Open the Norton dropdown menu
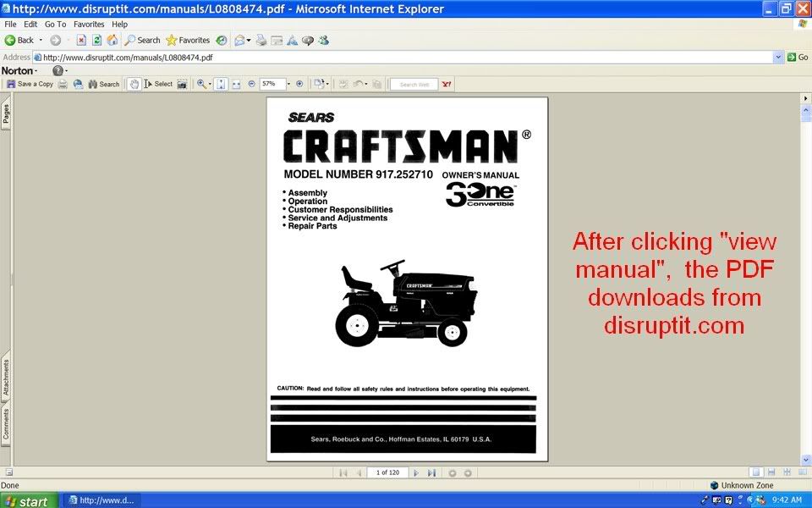This screenshot has height=508, width=812. coord(19,70)
